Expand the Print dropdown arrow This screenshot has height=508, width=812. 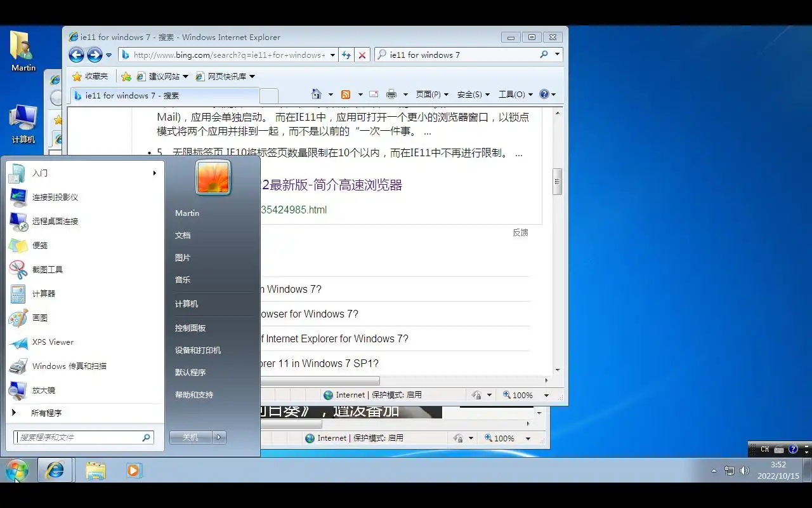point(405,95)
